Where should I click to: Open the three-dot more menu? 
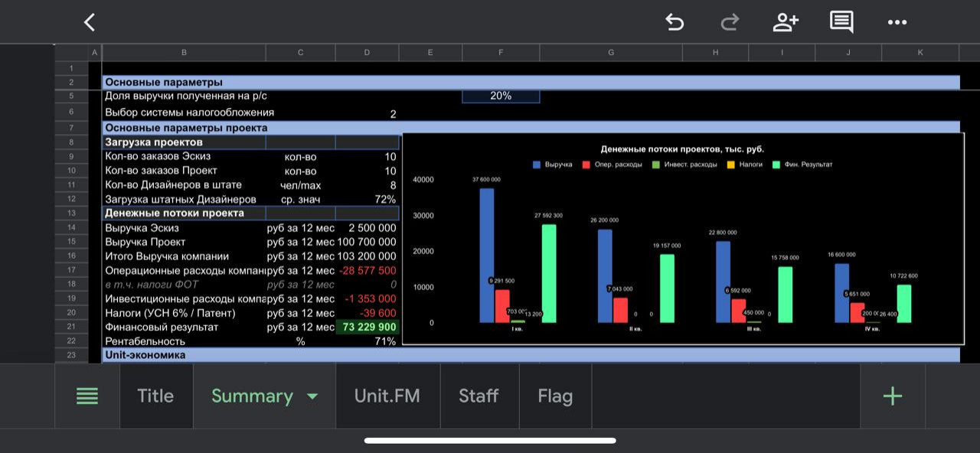897,22
